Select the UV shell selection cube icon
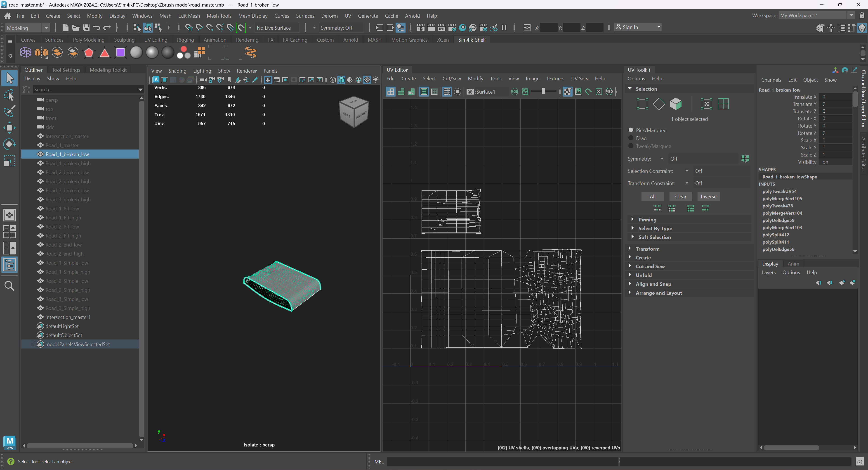The width and height of the screenshot is (868, 470). pyautogui.click(x=676, y=104)
